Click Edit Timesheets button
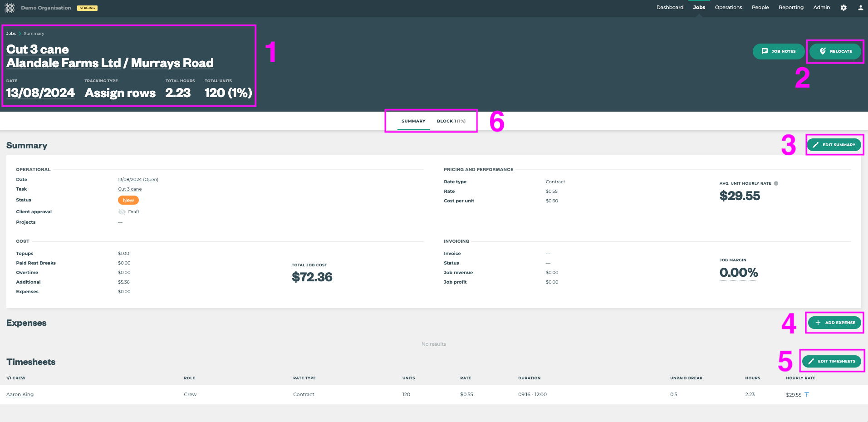This screenshot has height=422, width=868. point(831,361)
